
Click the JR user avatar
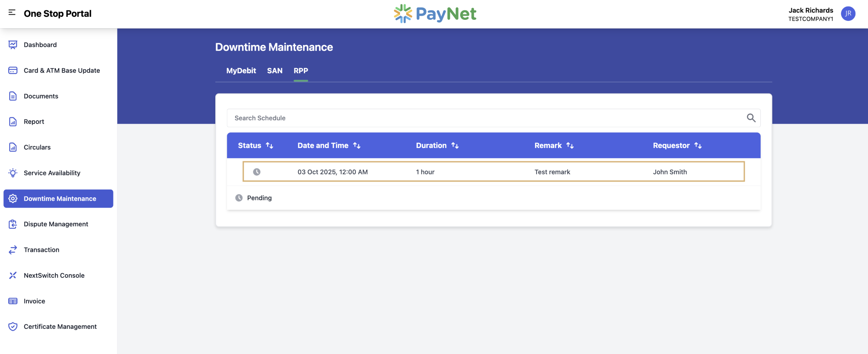click(x=848, y=14)
